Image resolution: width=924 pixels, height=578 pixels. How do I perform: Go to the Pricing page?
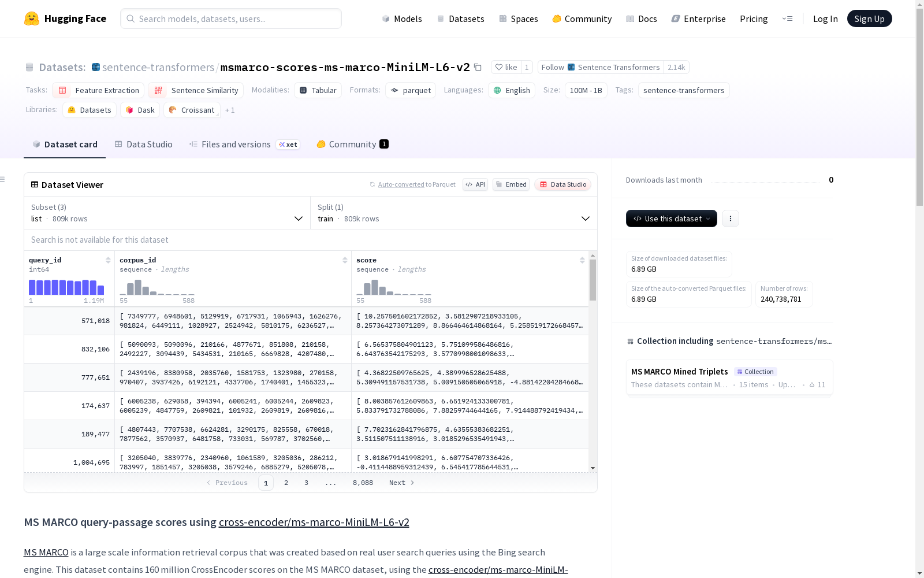coord(754,18)
